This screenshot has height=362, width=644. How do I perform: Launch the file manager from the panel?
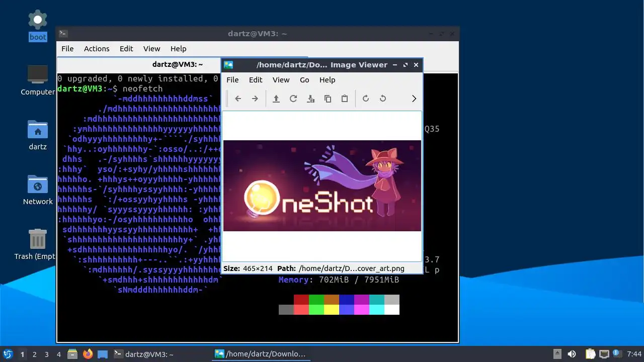coord(72,354)
